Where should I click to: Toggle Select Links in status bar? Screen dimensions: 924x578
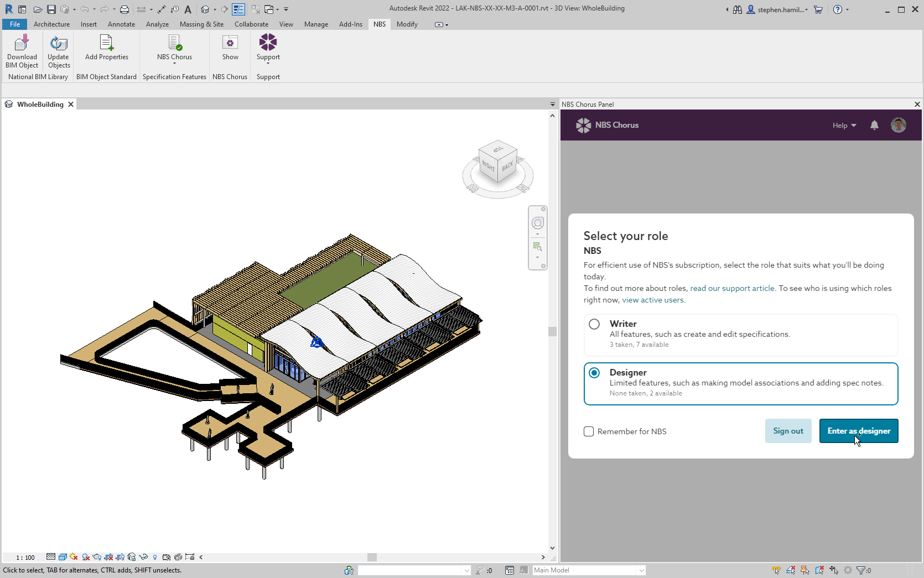coord(776,570)
